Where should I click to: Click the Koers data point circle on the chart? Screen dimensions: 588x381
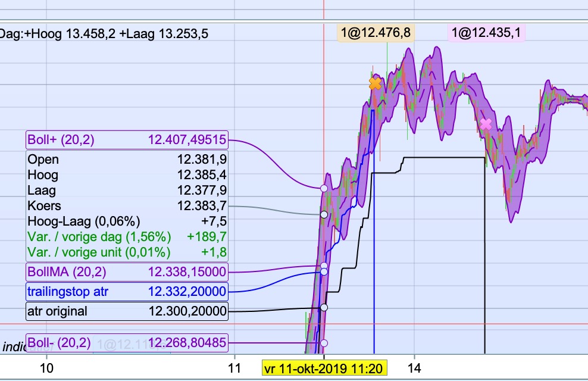pyautogui.click(x=324, y=214)
